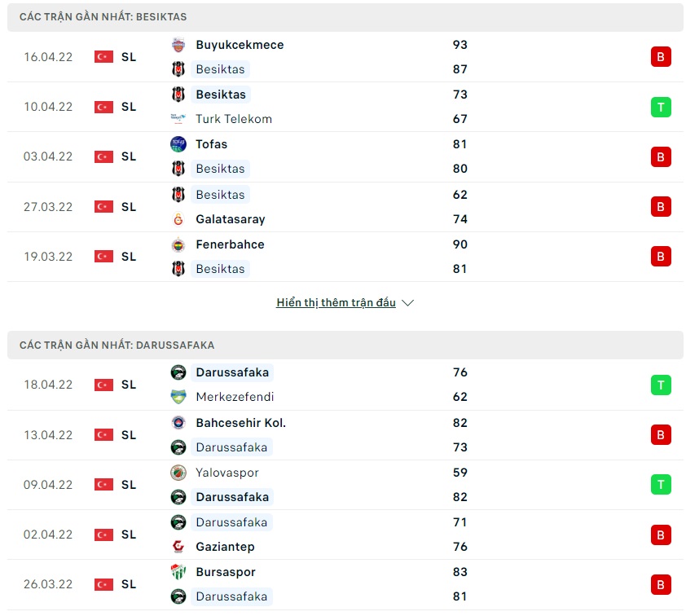Click the Galatasaray team logo
Viewport: 686px width, 616px height.
178,219
